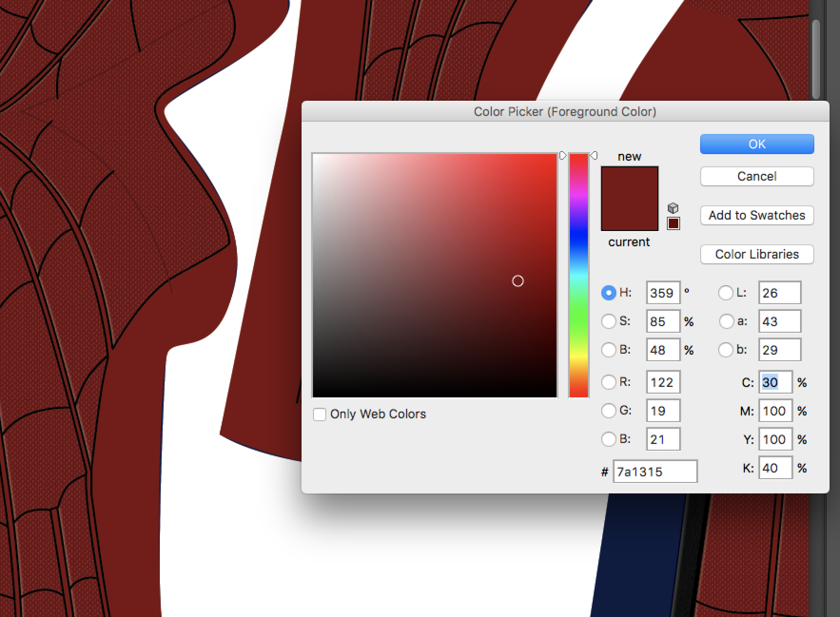The image size is (840, 617).
Task: Select the G green radio button
Action: point(608,410)
